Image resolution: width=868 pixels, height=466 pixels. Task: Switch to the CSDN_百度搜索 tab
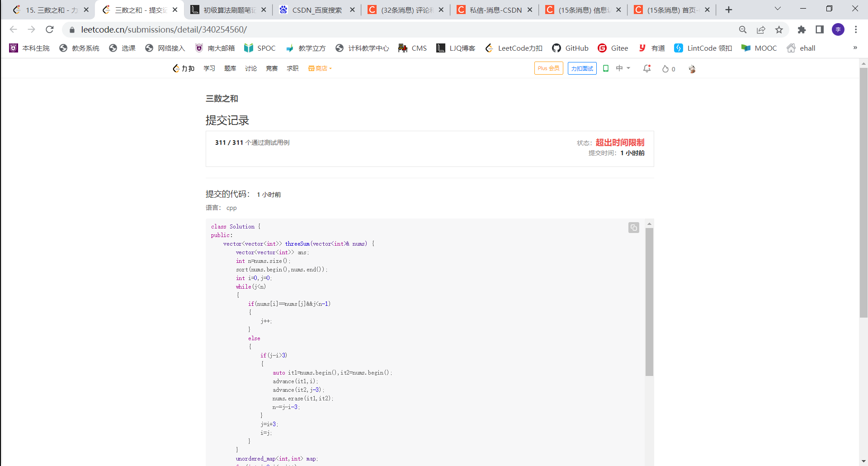click(x=316, y=9)
